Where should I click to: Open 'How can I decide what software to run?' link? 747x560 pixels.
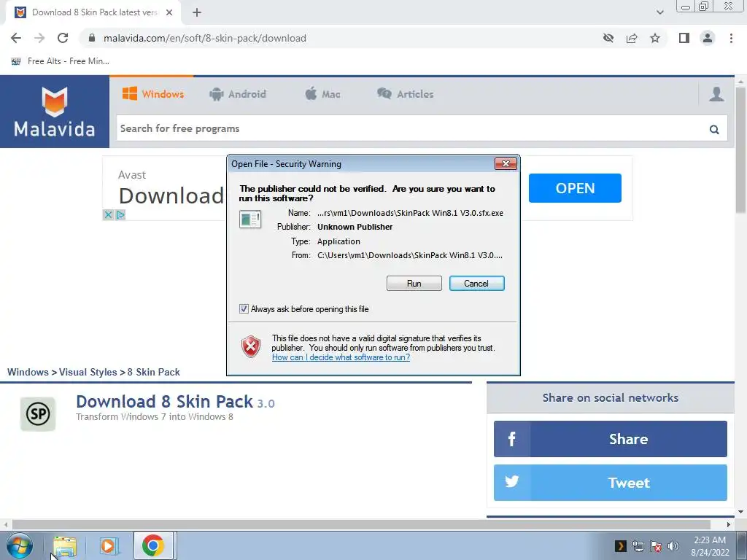341,357
